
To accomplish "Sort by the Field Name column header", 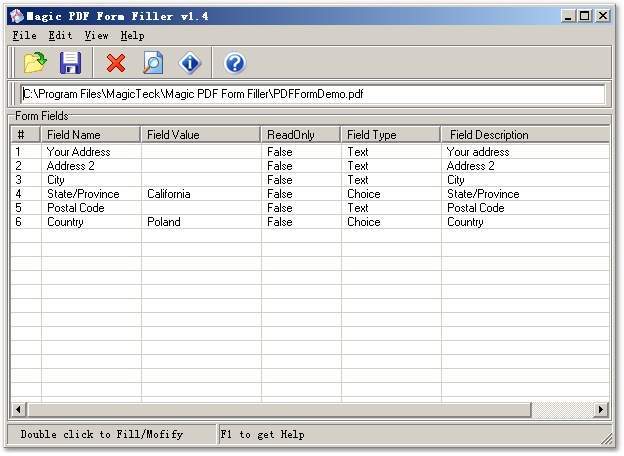I will [91, 134].
